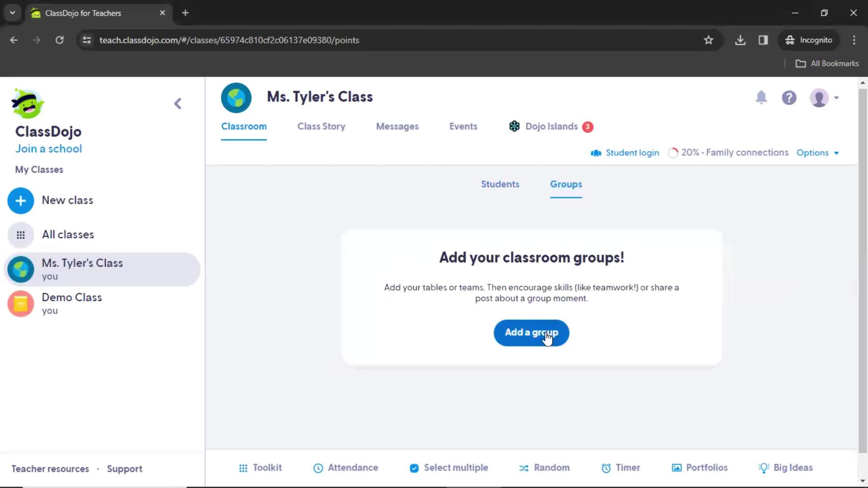The image size is (868, 488).
Task: Enable the Random selector tool
Action: (544, 468)
